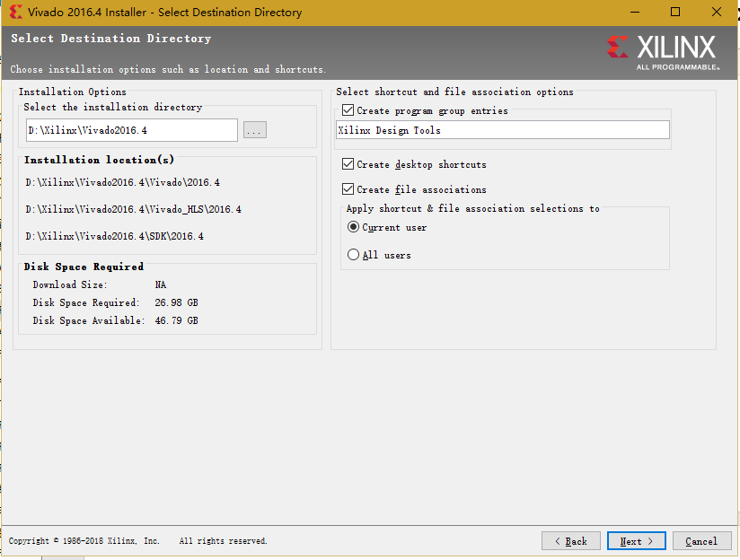Click the XILINX All Programmable logo
740x560 pixels.
pyautogui.click(x=663, y=52)
